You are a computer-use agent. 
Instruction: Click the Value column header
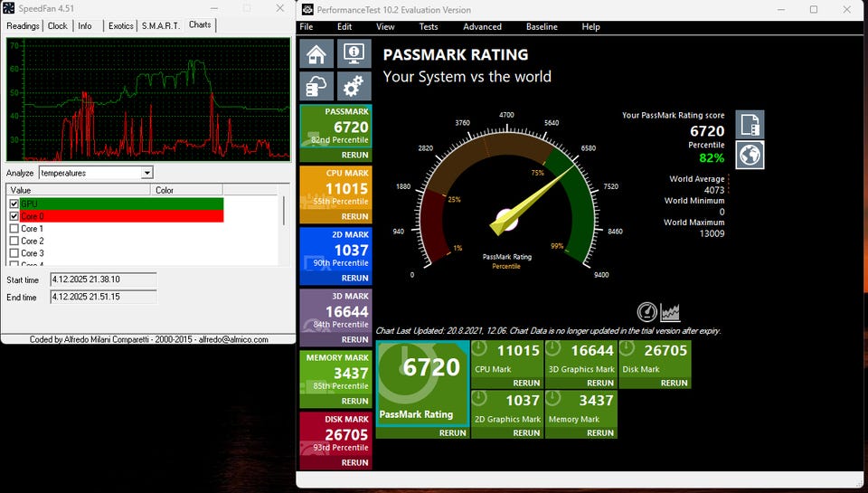click(x=78, y=190)
